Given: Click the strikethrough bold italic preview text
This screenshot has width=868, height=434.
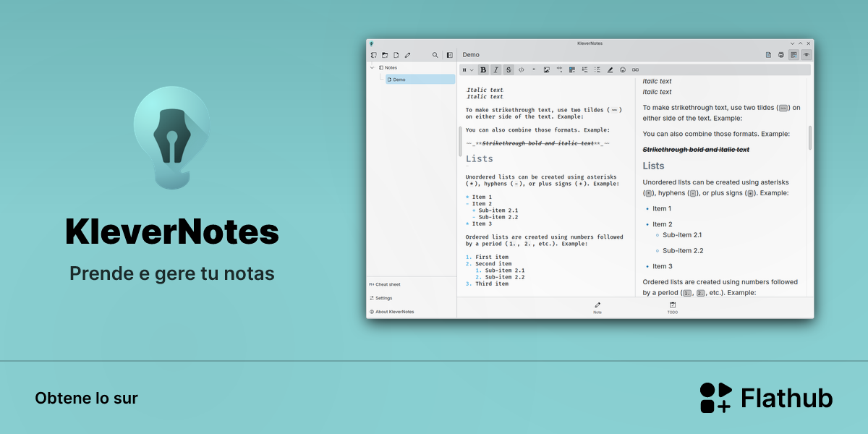Looking at the screenshot, I should click(696, 150).
